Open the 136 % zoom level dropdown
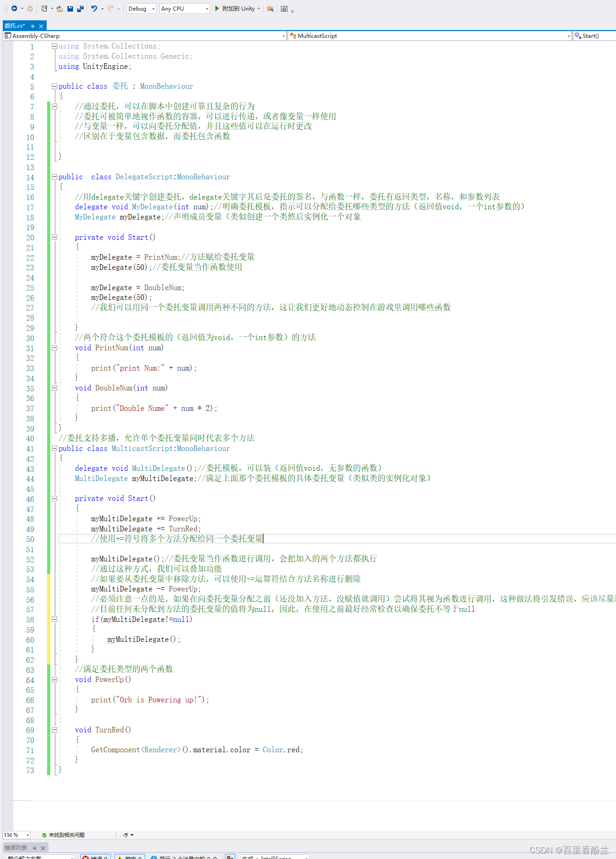Viewport: 616px width, 859px height. pos(17,835)
